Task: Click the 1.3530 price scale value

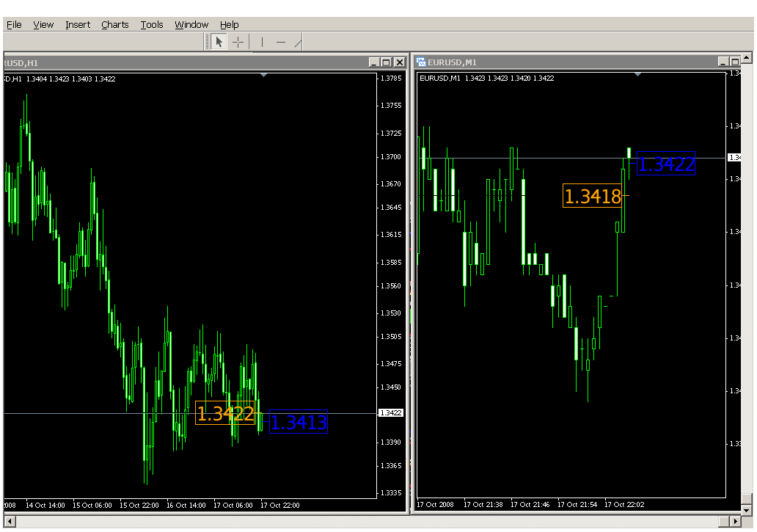Action: (391, 313)
